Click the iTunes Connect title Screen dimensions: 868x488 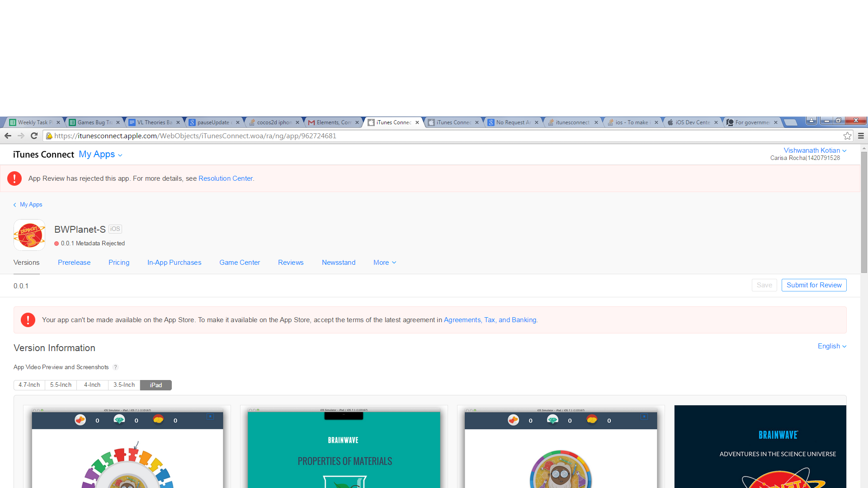(x=43, y=155)
